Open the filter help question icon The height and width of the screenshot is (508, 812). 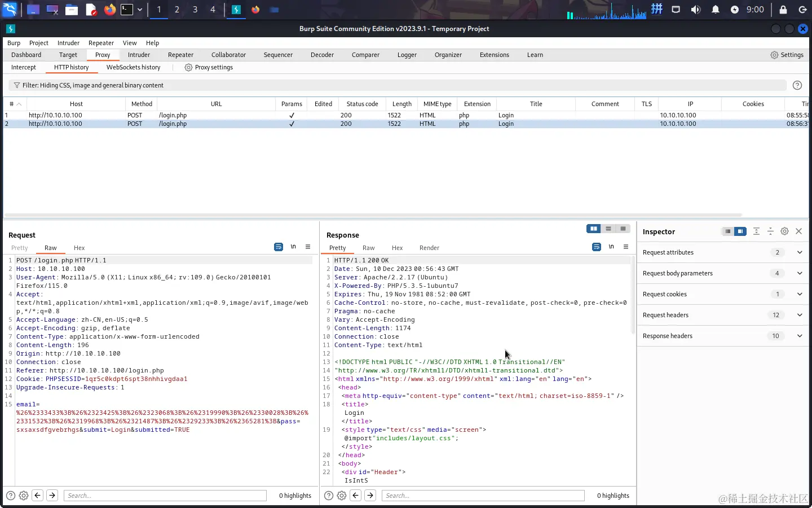point(797,85)
